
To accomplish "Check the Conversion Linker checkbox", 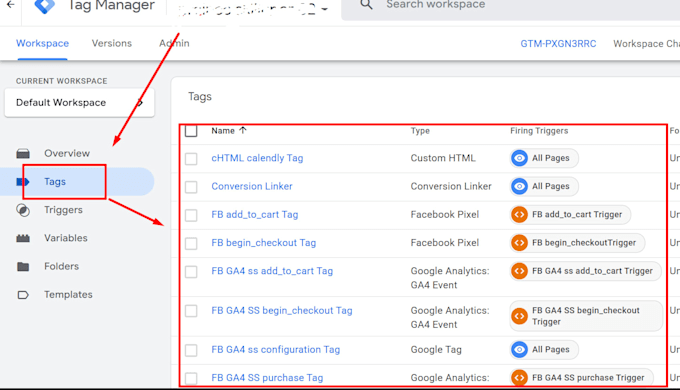I will point(191,187).
